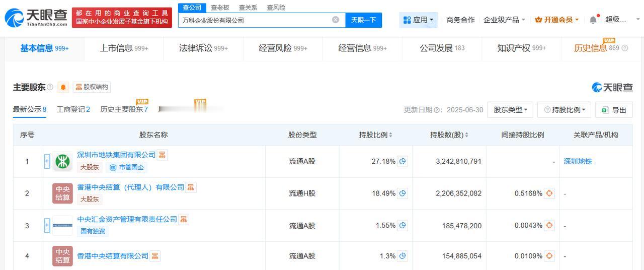The height and width of the screenshot is (270, 644).
Task: Click structure icon after 深圳市地铁集团有限公司
Action: click(162, 155)
